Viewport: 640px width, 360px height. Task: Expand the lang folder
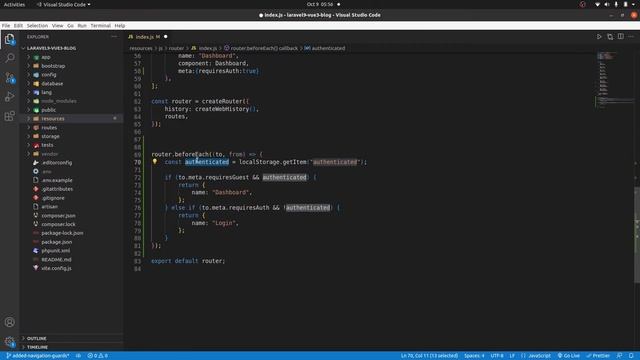pos(47,93)
